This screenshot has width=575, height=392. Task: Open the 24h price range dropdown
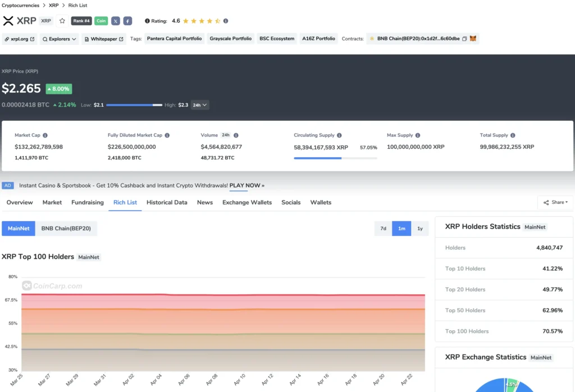(200, 105)
